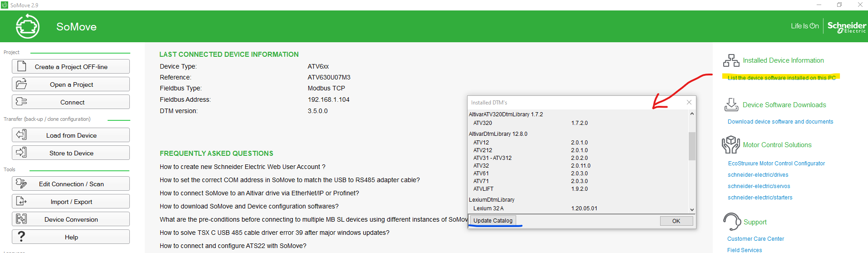Open Edit Connection / Scan tool

[x=71, y=184]
